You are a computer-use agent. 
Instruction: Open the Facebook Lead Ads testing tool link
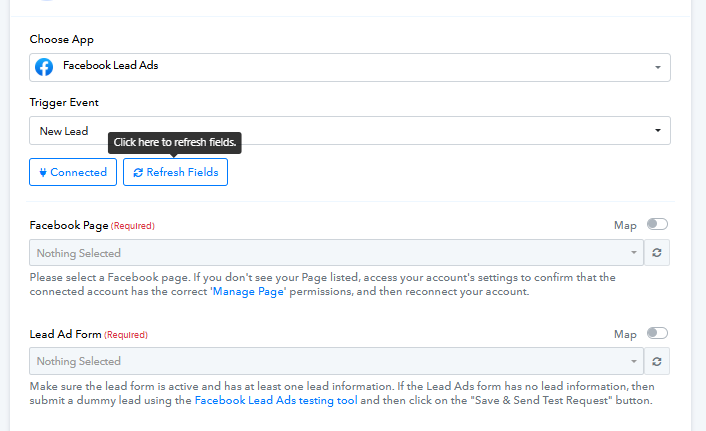(x=276, y=400)
